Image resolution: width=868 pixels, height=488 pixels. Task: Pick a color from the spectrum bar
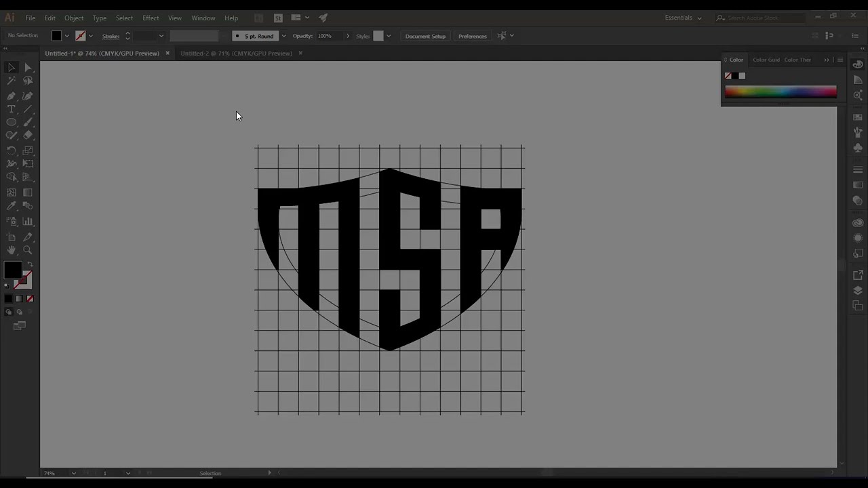point(781,92)
